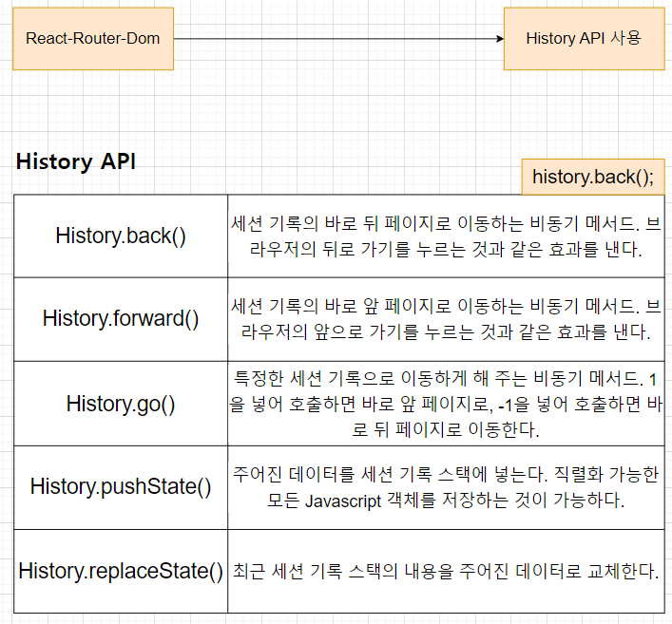Click the History API heading
This screenshot has width=672, height=624.
coord(76,161)
